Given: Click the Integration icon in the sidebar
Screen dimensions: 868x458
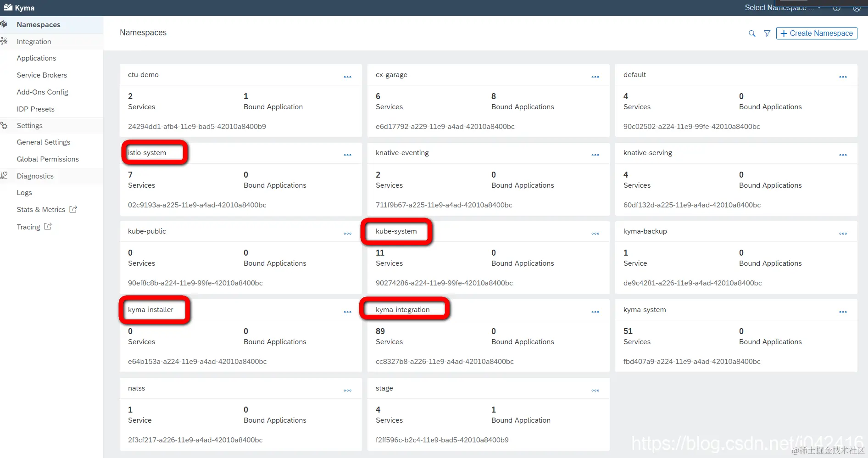Looking at the screenshot, I should coord(4,41).
